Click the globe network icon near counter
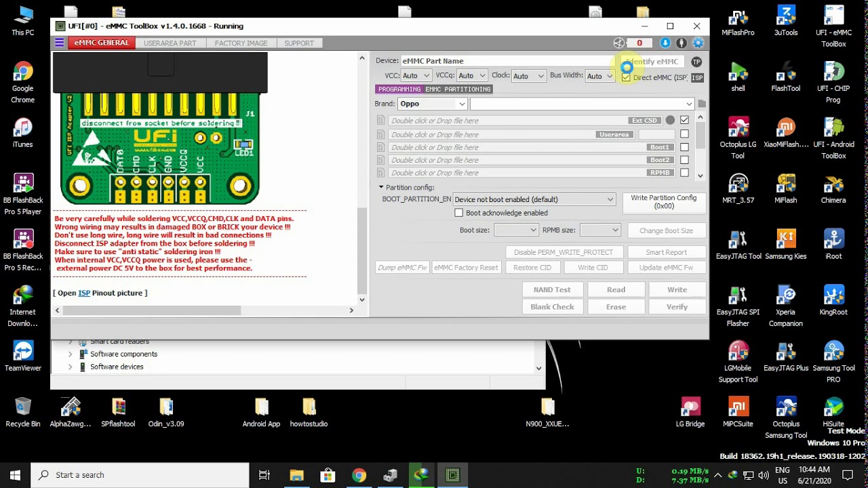Image resolution: width=868 pixels, height=488 pixels. [619, 43]
